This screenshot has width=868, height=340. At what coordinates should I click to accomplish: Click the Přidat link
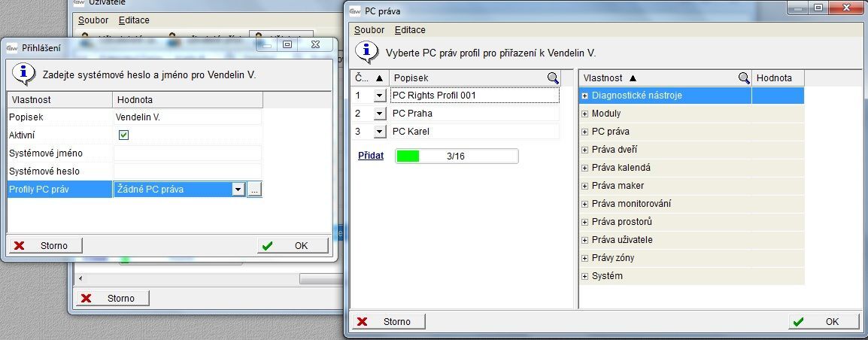click(x=371, y=156)
